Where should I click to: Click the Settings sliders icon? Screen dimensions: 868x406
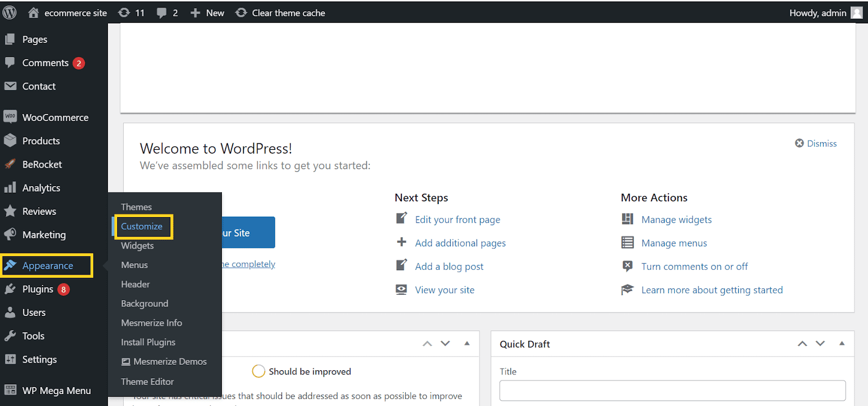[x=10, y=359]
